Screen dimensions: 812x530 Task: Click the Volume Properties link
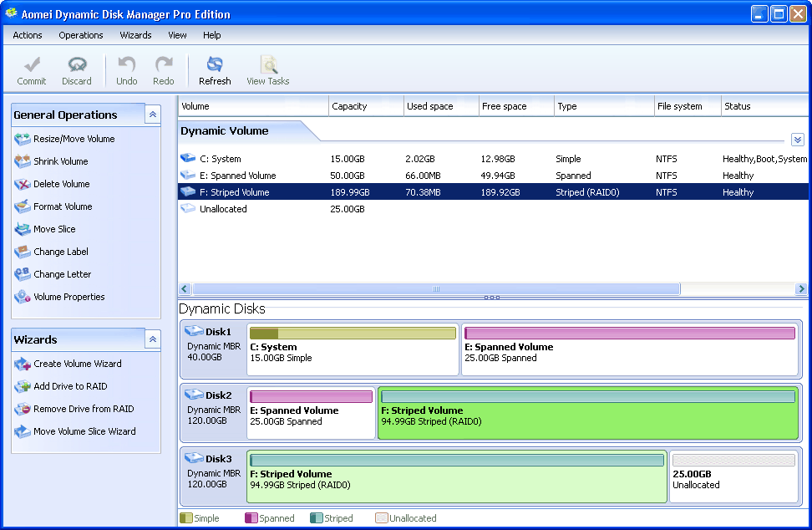point(69,297)
